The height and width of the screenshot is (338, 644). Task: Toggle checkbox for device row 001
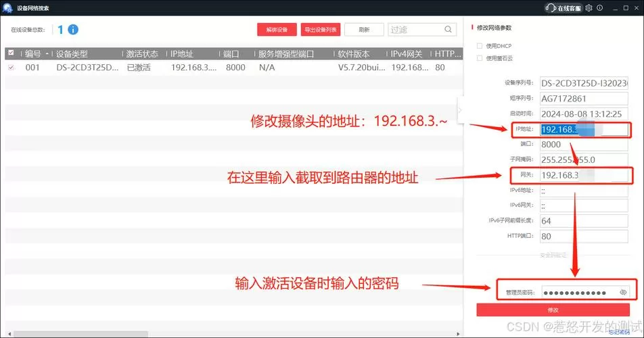(11, 68)
